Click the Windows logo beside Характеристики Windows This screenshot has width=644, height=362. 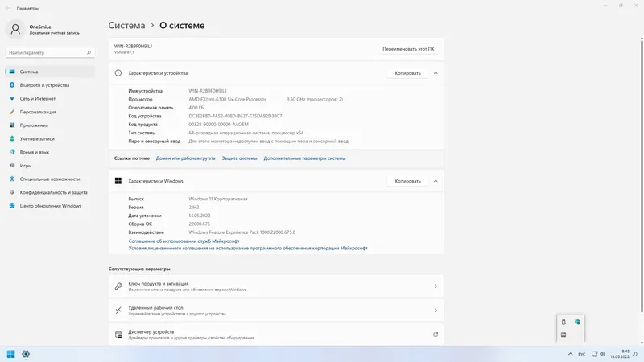pos(118,181)
